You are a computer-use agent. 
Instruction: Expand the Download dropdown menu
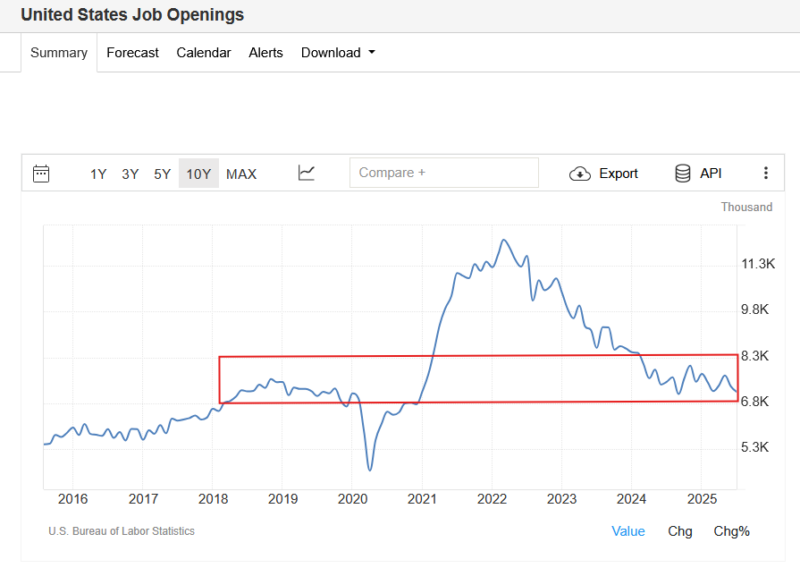338,53
